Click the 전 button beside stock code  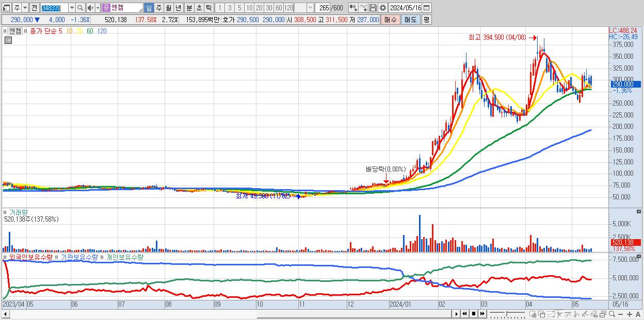tap(34, 8)
